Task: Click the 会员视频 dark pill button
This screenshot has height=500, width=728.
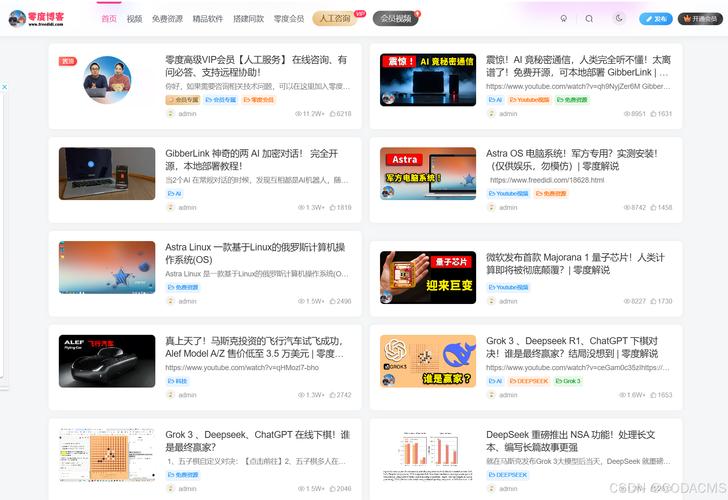Action: [x=396, y=19]
